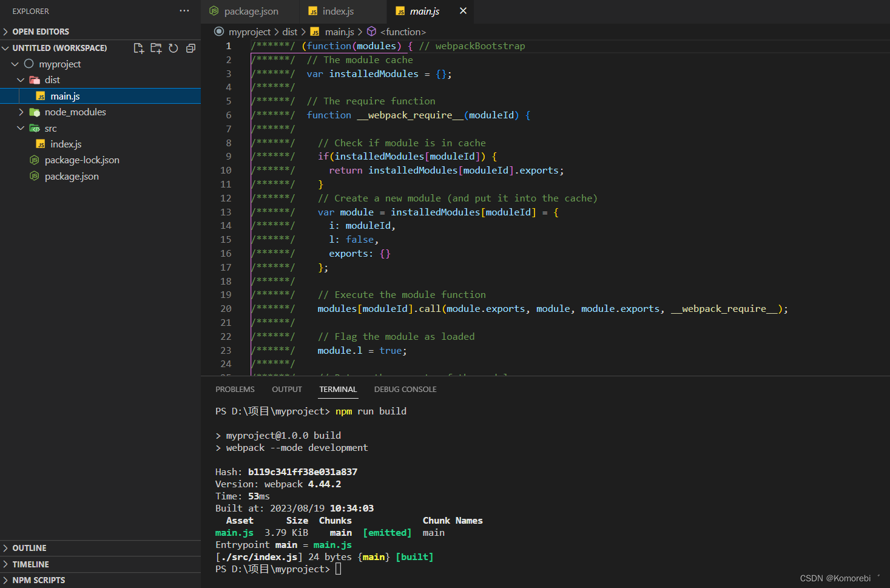Viewport: 890px width, 588px height.
Task: Close the main.js editor tab
Action: 463,11
